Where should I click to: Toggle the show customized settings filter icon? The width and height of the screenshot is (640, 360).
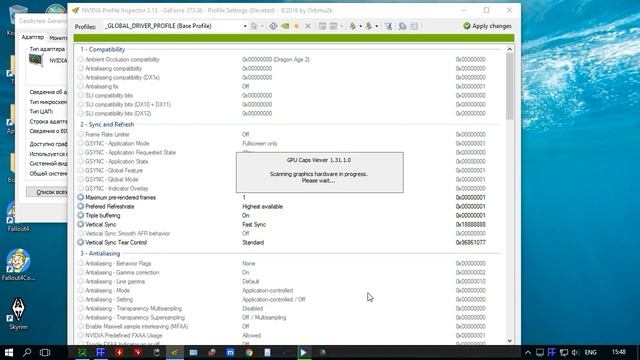[x=389, y=26]
